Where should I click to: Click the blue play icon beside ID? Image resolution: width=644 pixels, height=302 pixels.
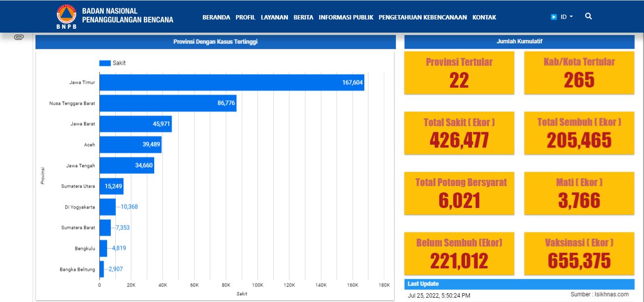554,17
